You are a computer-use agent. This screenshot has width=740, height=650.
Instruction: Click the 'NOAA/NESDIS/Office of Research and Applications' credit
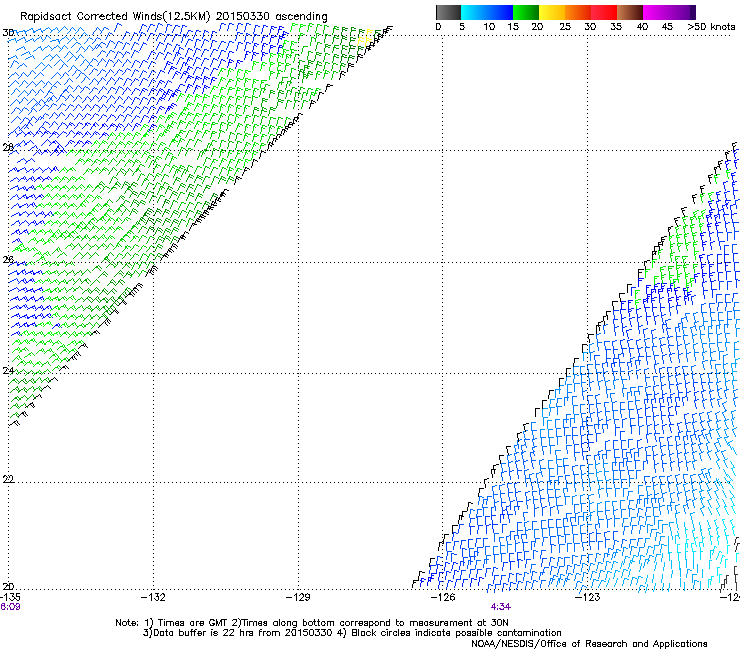(589, 644)
